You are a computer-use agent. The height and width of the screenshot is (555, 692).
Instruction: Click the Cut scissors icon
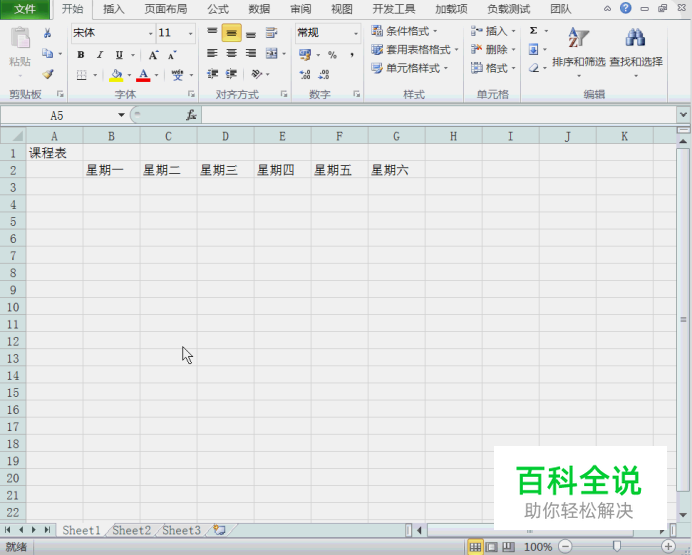(x=47, y=33)
